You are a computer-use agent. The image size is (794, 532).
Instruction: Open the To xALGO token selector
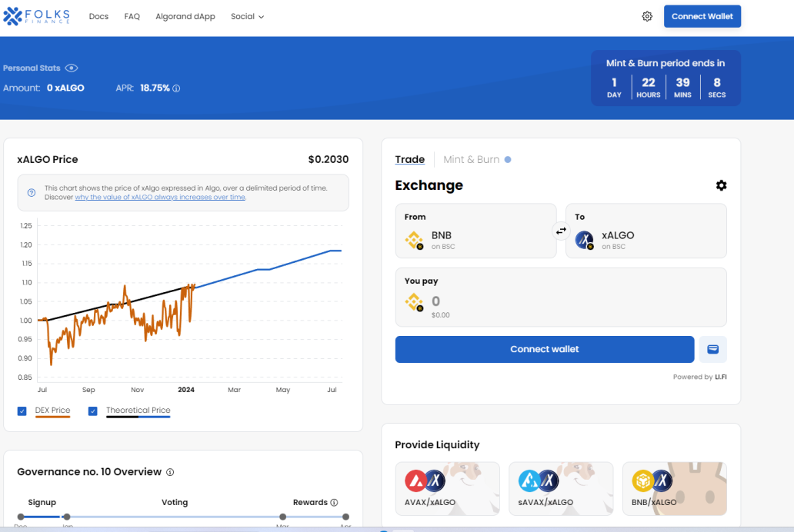tap(646, 231)
